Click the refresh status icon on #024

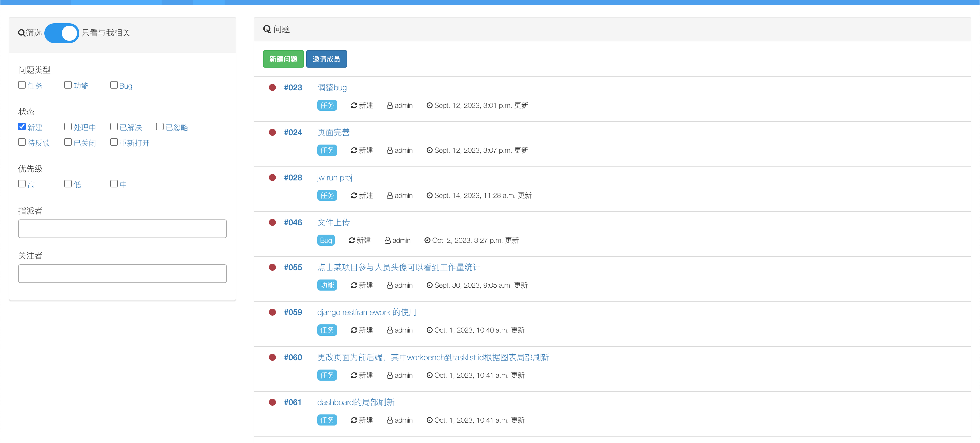coord(354,151)
